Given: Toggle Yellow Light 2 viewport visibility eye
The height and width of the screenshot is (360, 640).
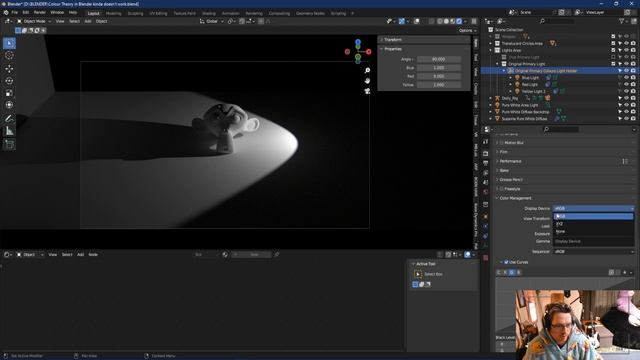Looking at the screenshot, I should 626,91.
